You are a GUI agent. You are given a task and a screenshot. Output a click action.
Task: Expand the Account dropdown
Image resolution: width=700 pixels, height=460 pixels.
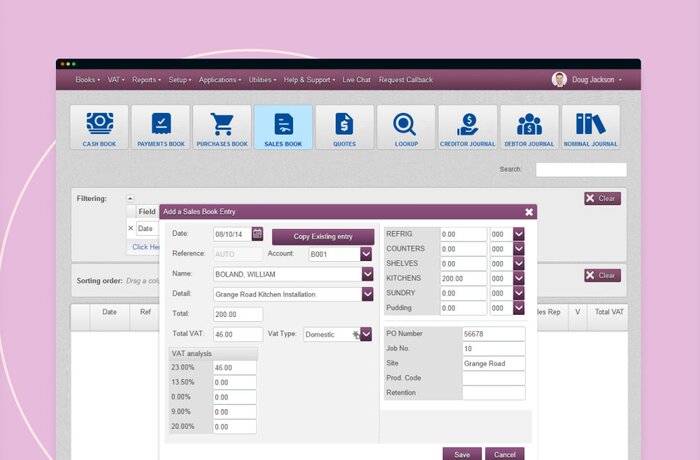click(366, 254)
